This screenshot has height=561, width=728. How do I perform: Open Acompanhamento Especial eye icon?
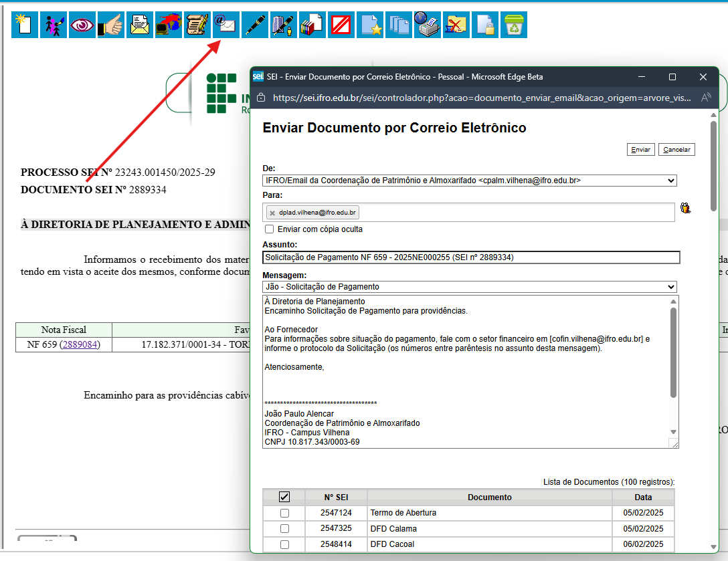pos(82,25)
